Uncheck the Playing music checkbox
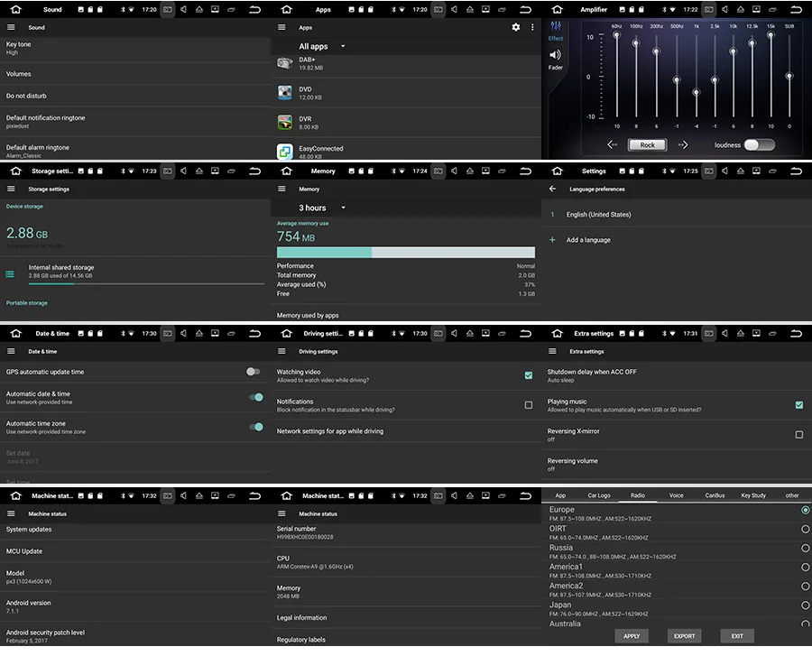The image size is (812, 665). click(799, 405)
